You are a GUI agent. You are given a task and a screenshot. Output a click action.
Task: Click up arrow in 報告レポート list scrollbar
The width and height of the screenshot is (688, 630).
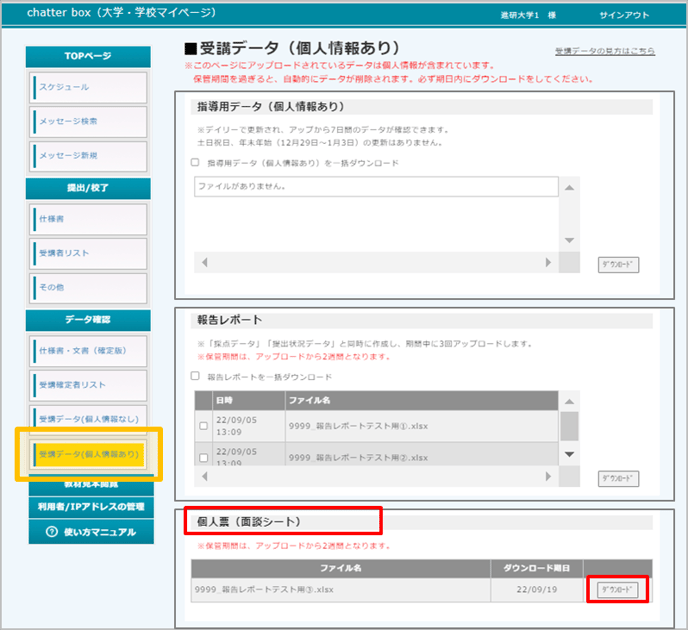pyautogui.click(x=569, y=401)
